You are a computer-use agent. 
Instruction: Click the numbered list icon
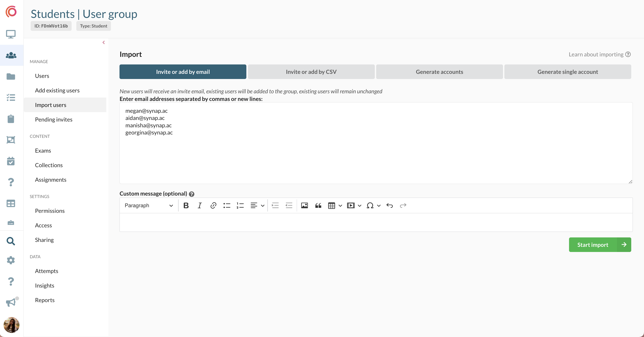click(240, 205)
